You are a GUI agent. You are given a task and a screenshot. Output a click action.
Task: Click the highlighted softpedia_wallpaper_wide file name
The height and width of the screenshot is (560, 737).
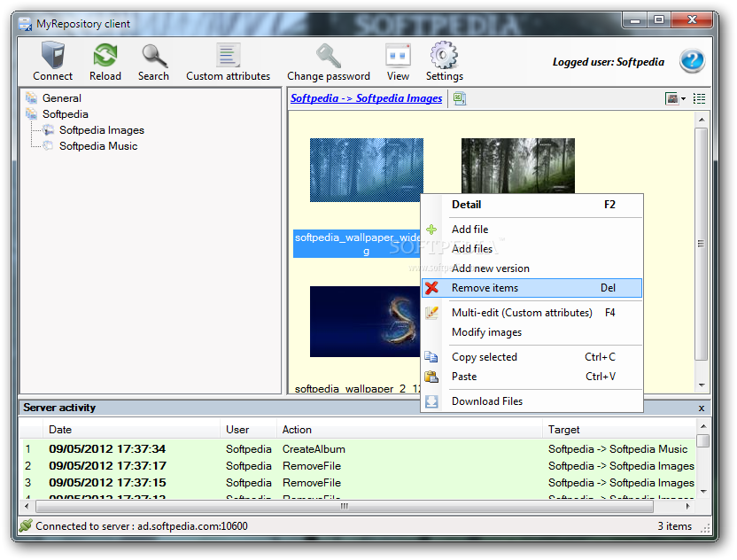[x=357, y=244]
